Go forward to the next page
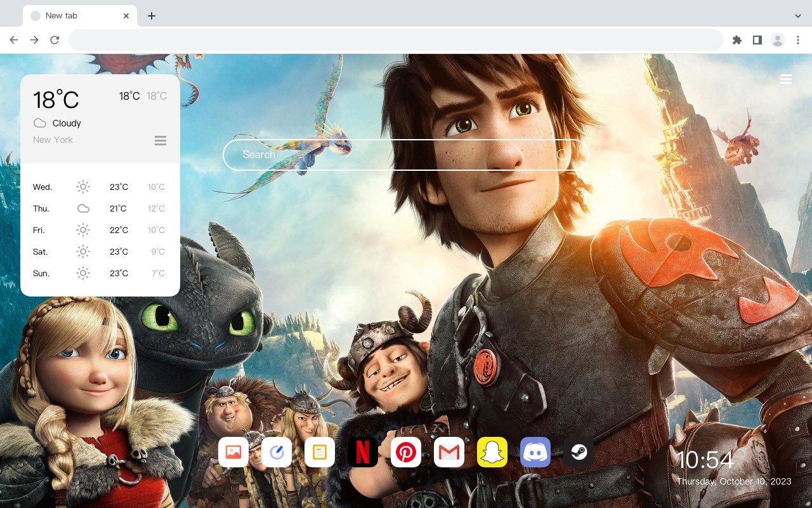 (34, 40)
